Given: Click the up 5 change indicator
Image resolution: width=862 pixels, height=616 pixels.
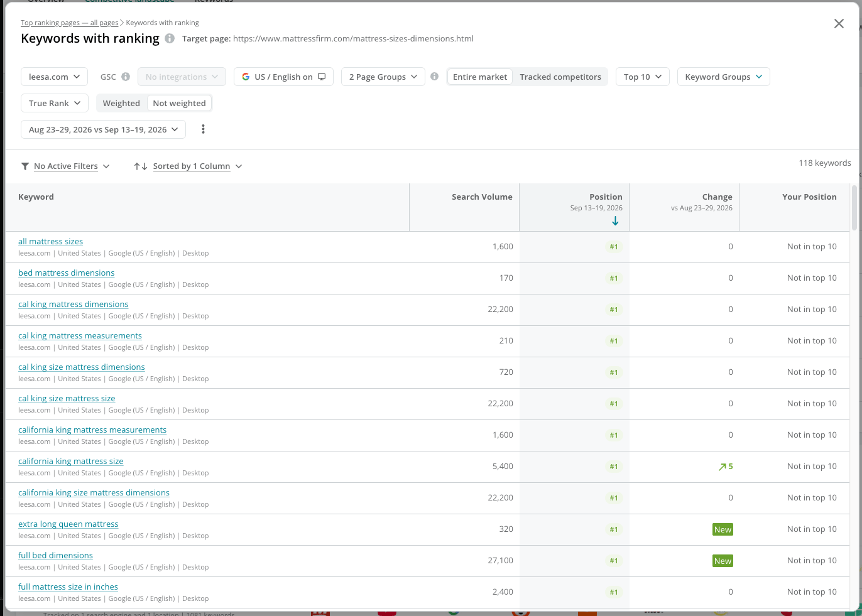Looking at the screenshot, I should 726,467.
